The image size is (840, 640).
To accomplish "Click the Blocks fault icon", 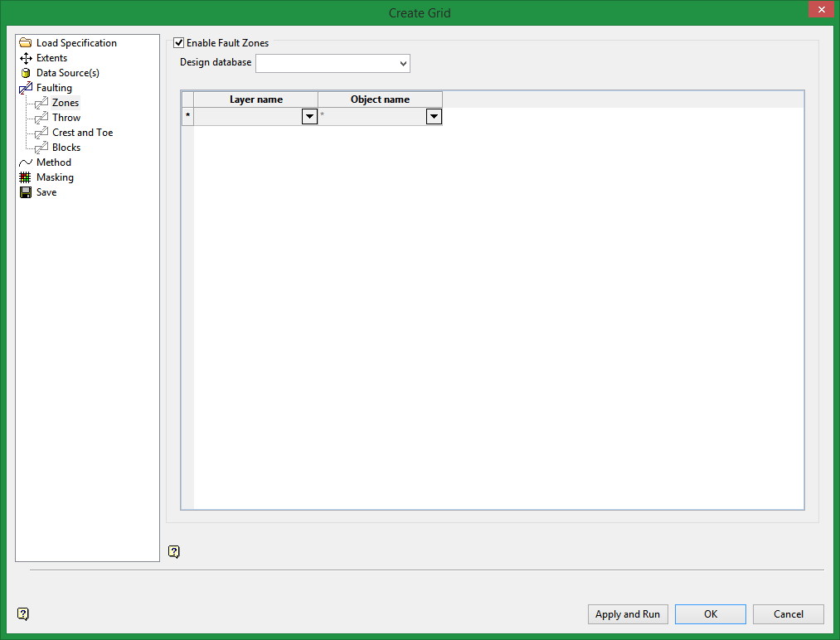I will (x=41, y=148).
